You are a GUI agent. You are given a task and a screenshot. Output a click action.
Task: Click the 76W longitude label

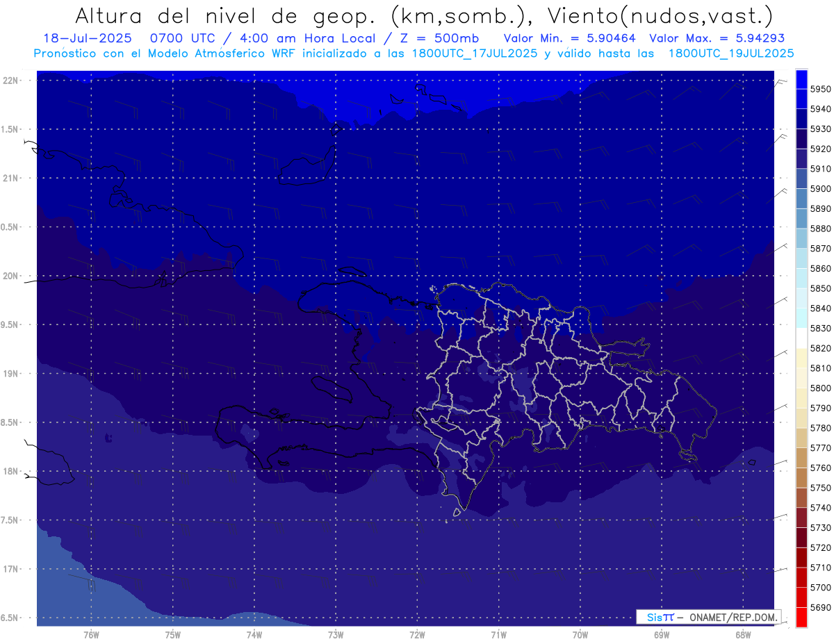coord(91,634)
